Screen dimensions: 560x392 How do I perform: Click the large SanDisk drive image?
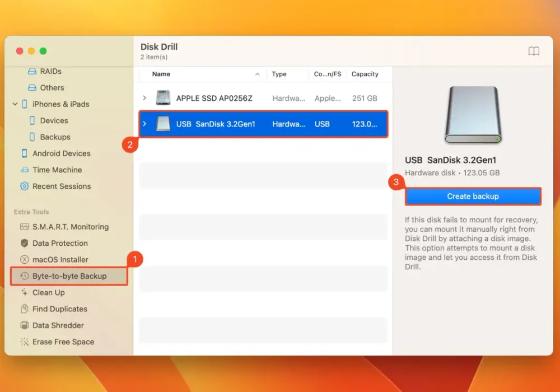473,115
